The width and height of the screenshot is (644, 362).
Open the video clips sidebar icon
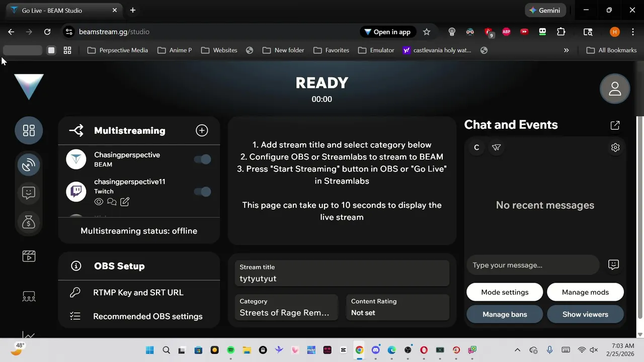point(29,256)
